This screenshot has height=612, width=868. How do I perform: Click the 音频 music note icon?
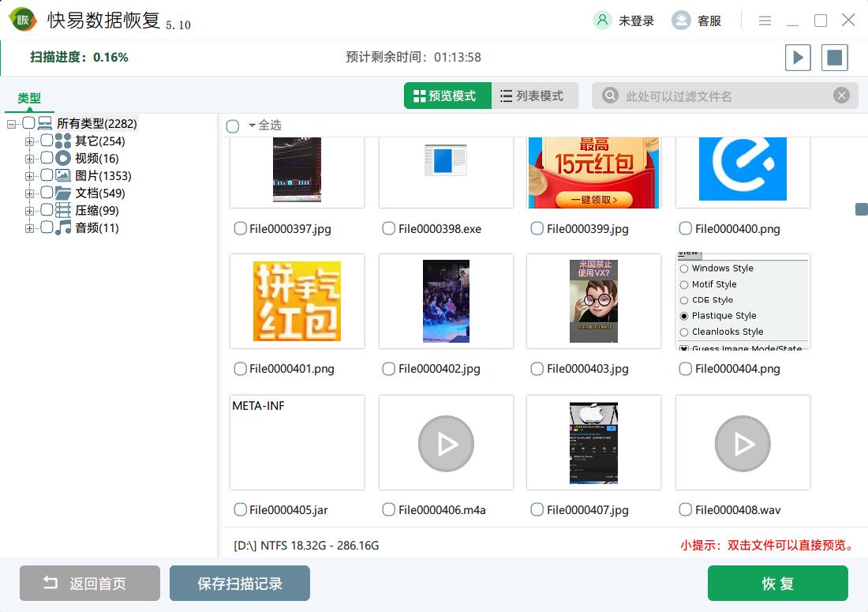tap(63, 227)
